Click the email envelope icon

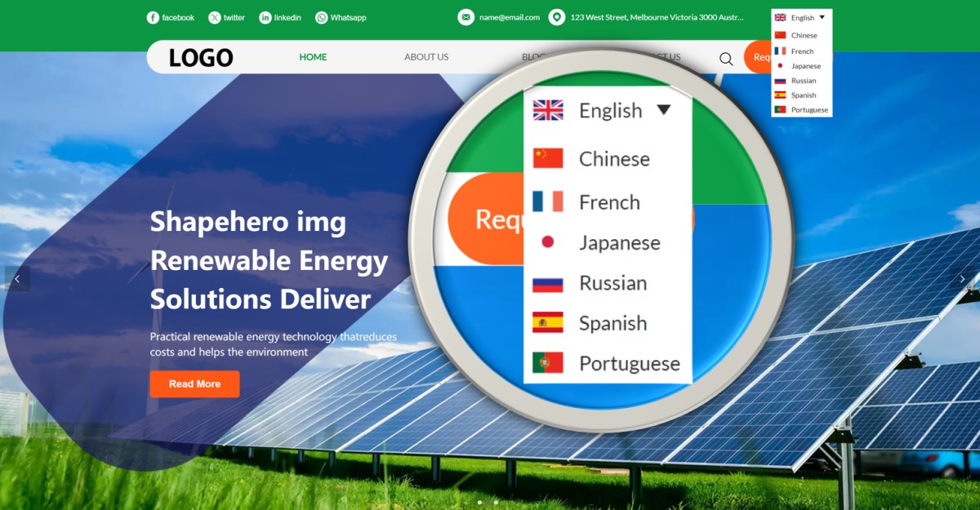465,17
